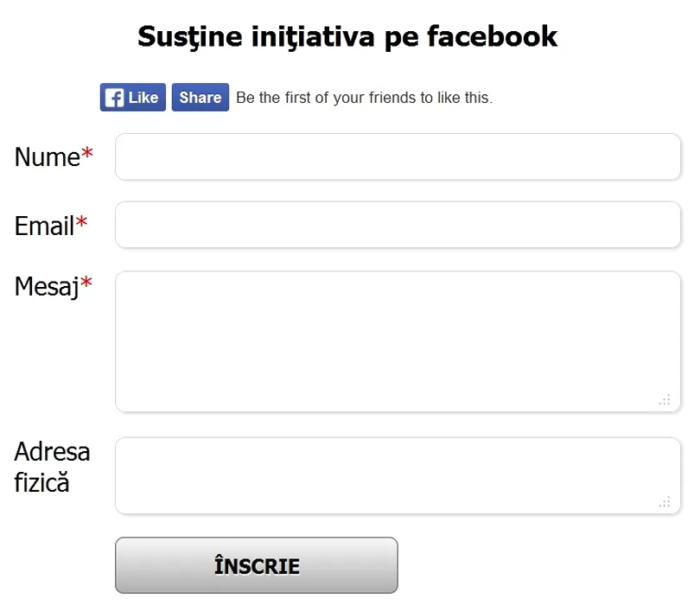Click the Nume field label

coord(47,157)
